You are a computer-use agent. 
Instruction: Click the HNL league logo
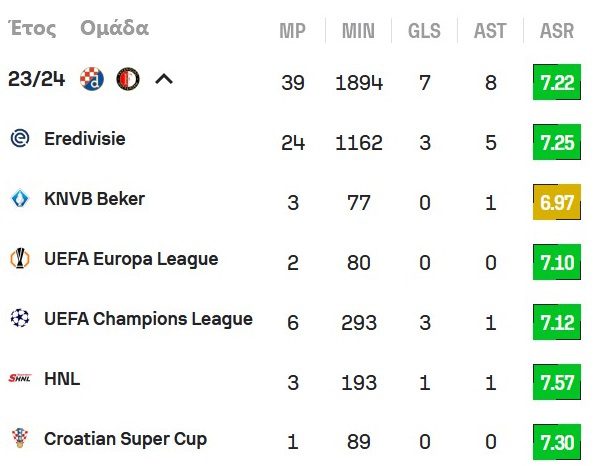pos(19,379)
